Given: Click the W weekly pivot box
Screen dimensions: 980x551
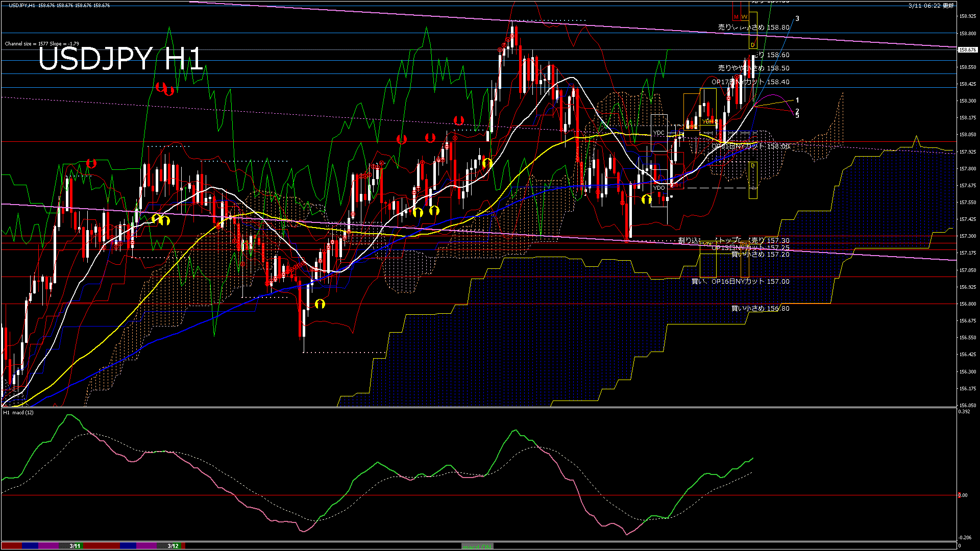Looking at the screenshot, I should [x=745, y=17].
